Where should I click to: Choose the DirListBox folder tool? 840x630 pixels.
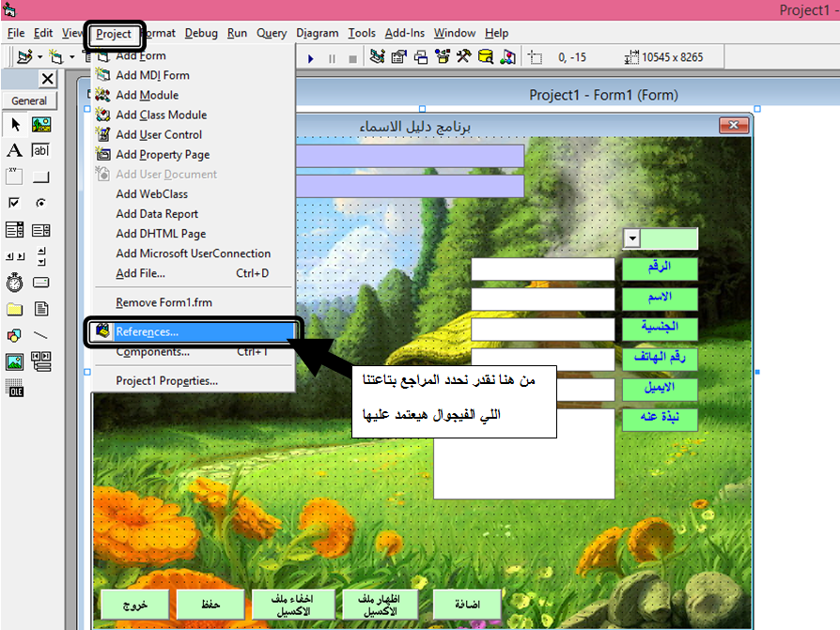coord(15,309)
